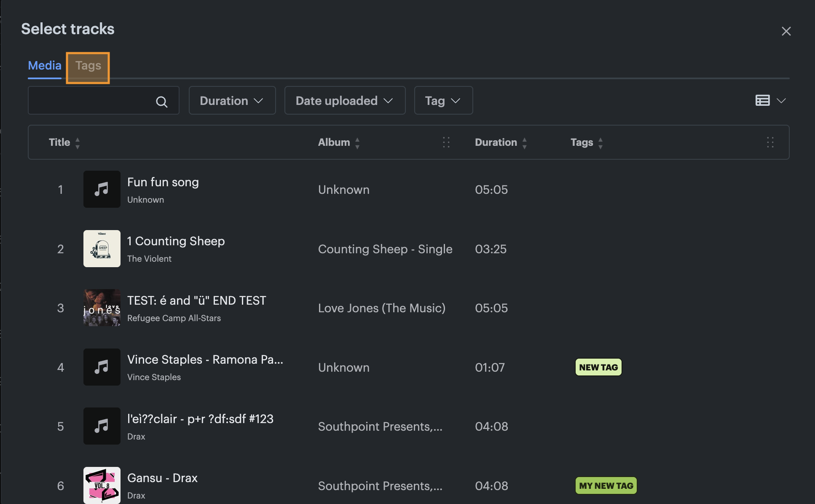Expand the view layout chevron
The height and width of the screenshot is (504, 815).
(x=781, y=101)
